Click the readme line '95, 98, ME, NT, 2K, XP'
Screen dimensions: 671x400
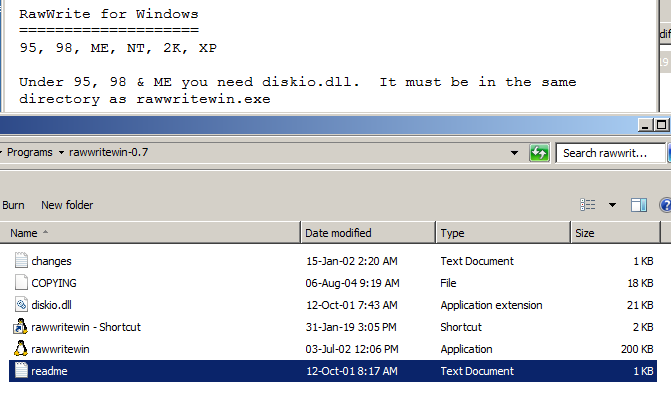[x=118, y=47]
